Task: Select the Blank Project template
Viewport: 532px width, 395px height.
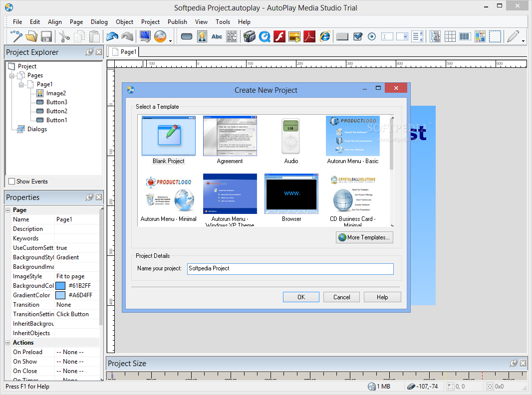Action: point(169,140)
